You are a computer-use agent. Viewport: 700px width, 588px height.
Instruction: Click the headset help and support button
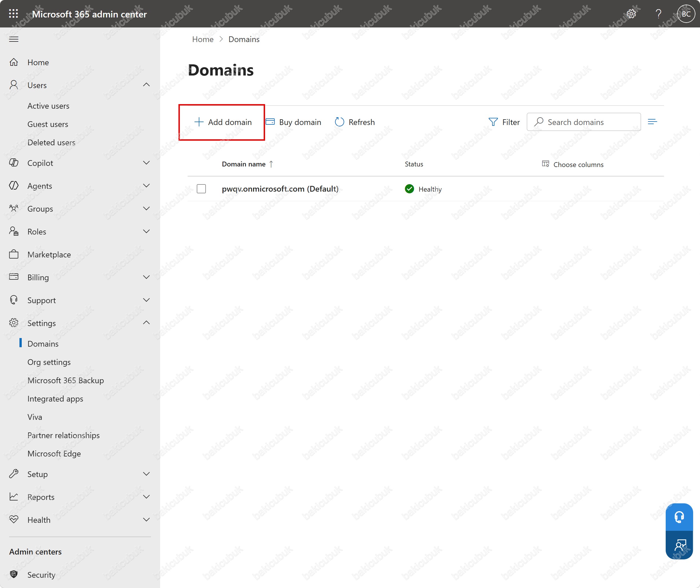click(x=679, y=517)
